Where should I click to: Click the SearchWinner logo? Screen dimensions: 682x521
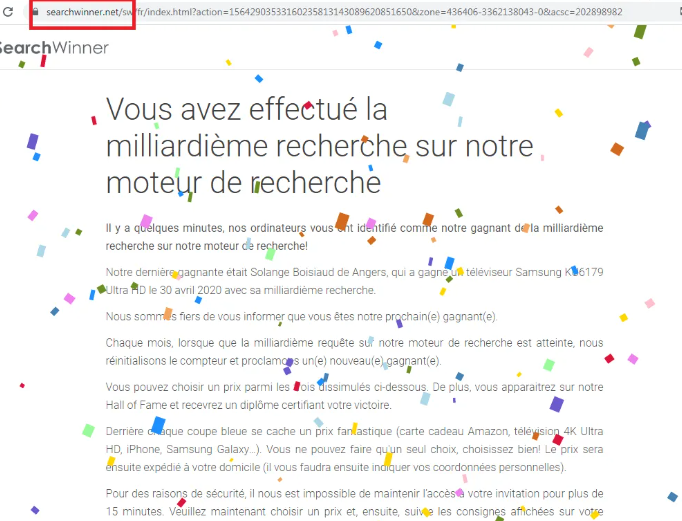tap(54, 47)
